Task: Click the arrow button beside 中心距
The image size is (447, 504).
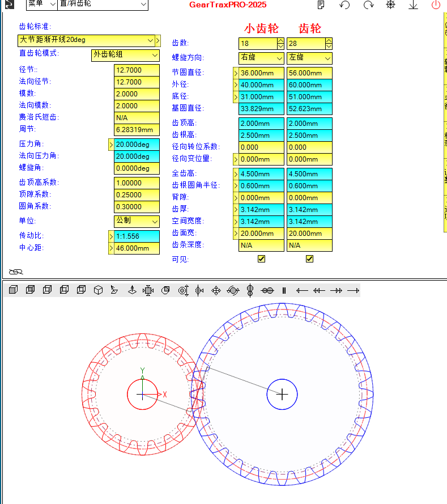Action: 110,248
